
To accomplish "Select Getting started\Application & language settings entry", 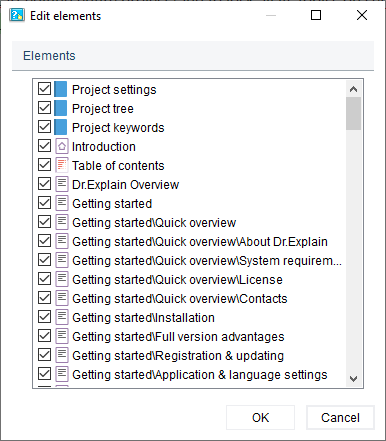I will coord(200,375).
